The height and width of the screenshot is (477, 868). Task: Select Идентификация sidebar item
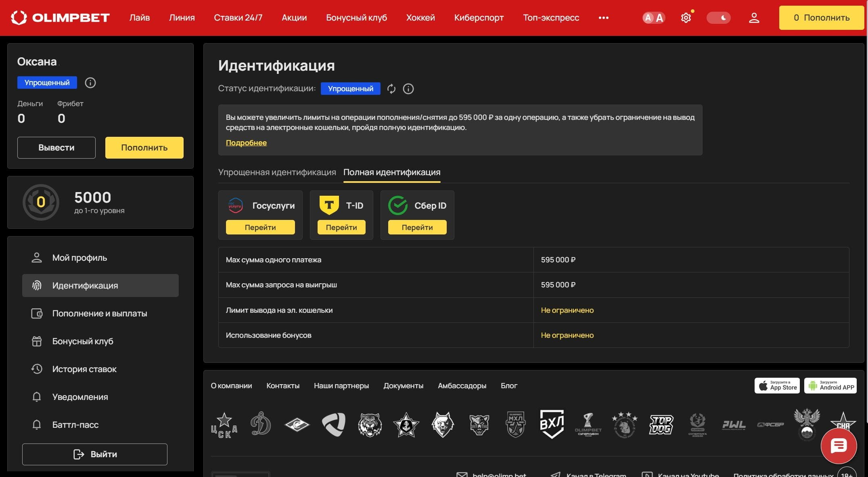click(x=100, y=286)
